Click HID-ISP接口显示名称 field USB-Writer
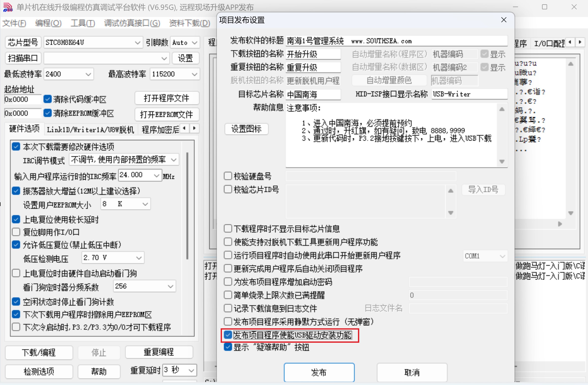 (x=469, y=94)
